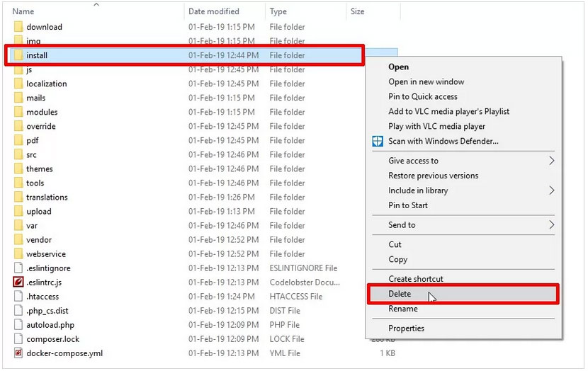Select Cut in the context menu

pyautogui.click(x=395, y=244)
